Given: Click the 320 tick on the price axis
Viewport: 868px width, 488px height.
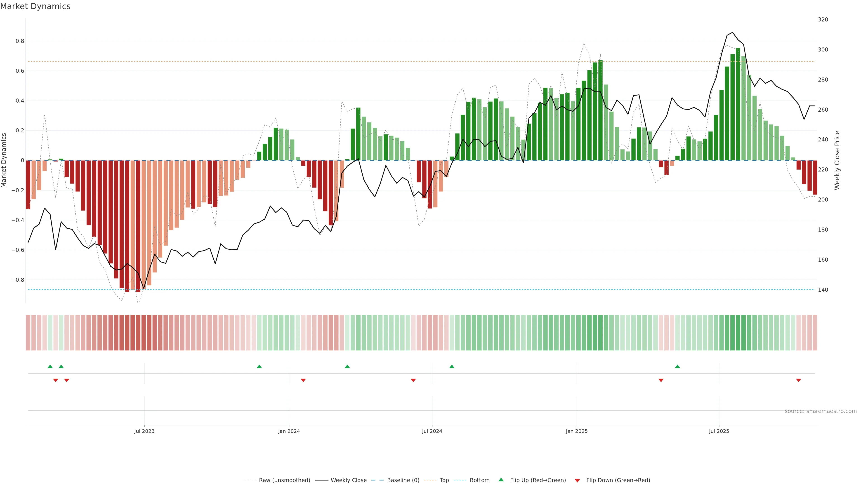Looking at the screenshot, I should tap(823, 19).
